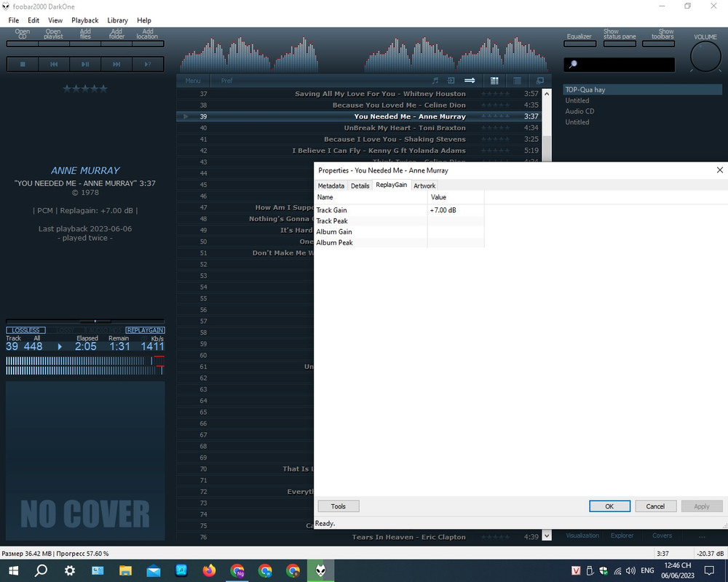Open the Library menu

pyautogui.click(x=117, y=20)
